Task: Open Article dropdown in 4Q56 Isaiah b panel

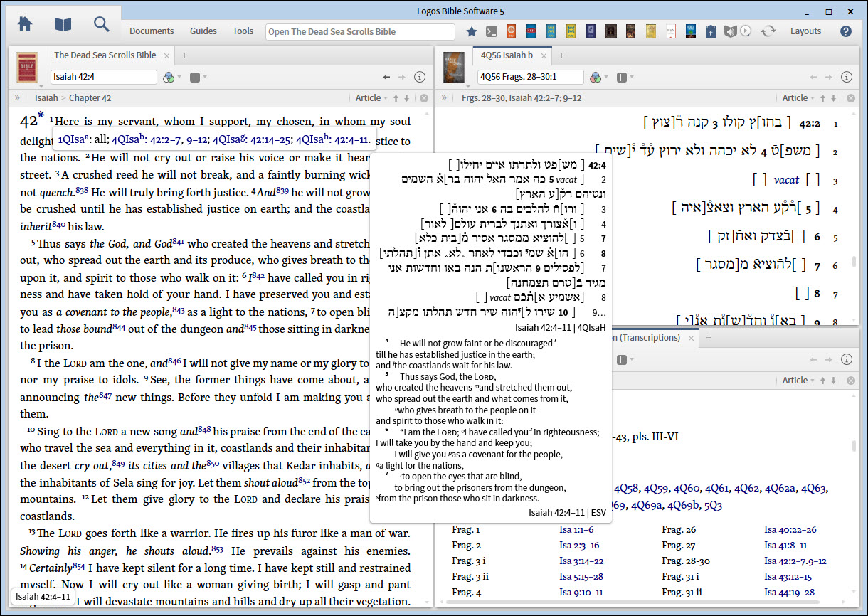Action: (x=798, y=98)
